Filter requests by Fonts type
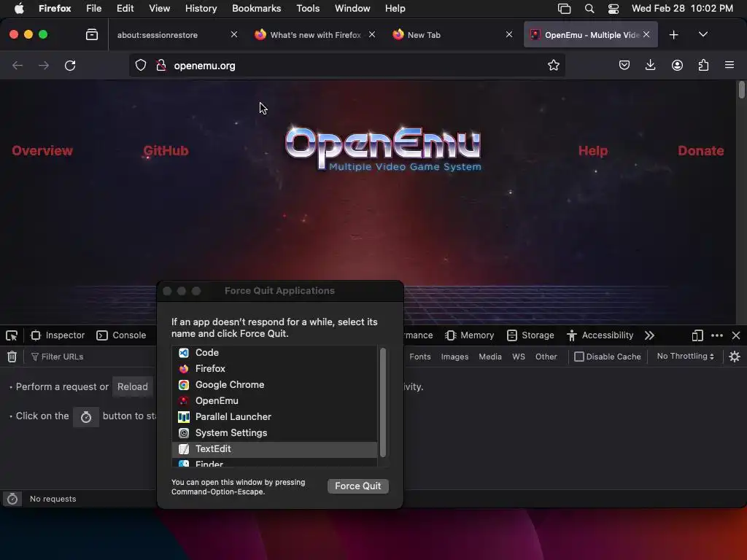 point(419,357)
